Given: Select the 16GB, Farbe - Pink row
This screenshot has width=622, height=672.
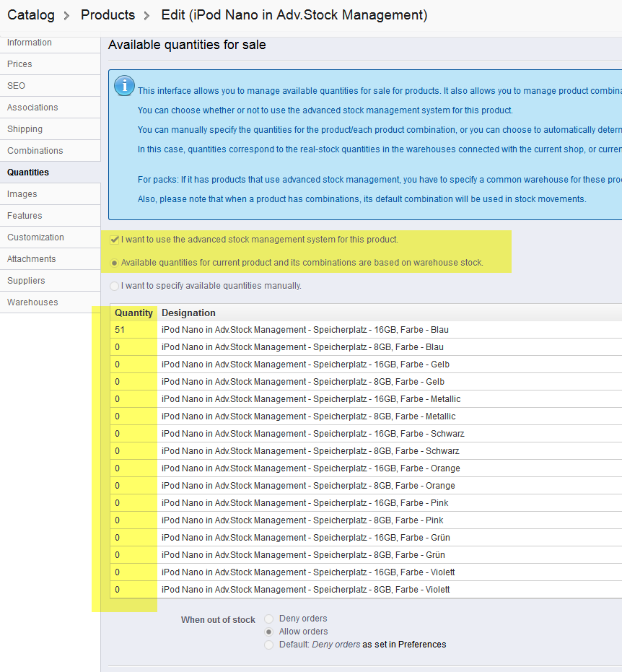Looking at the screenshot, I should (x=366, y=503).
